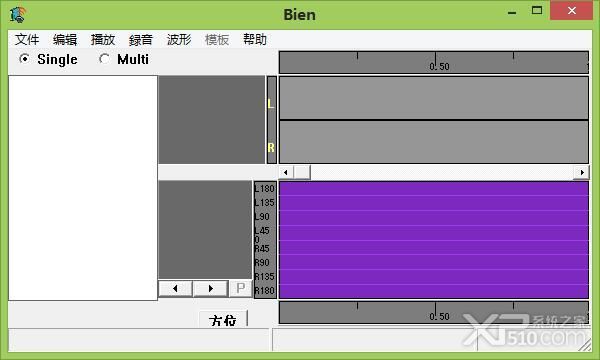The image size is (600, 360).
Task: Click the right arrow step button
Action: tap(210, 288)
